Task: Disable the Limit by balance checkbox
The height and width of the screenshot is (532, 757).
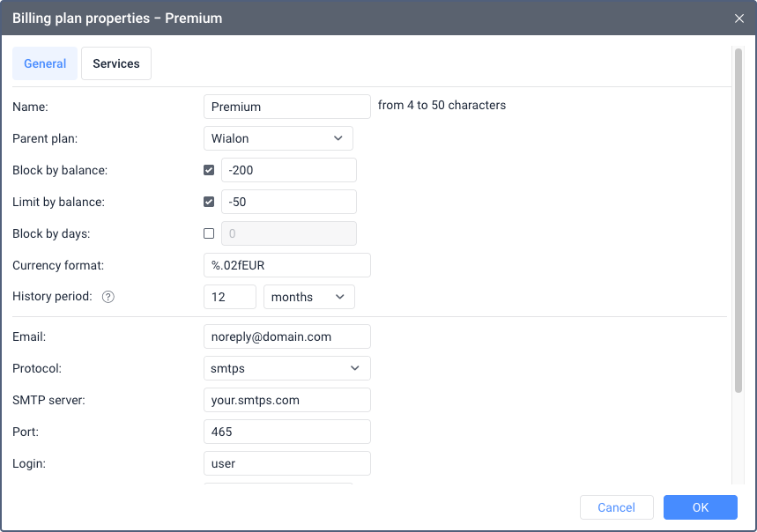Action: coord(209,202)
